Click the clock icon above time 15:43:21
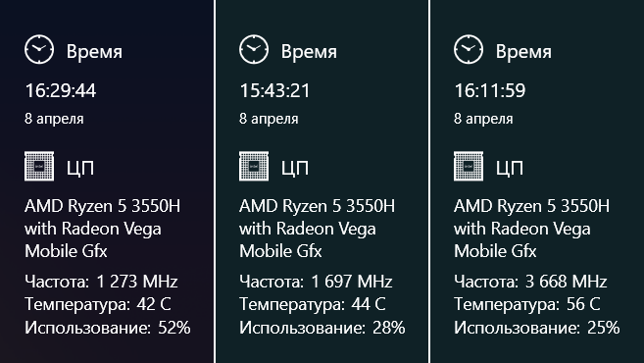The height and width of the screenshot is (363, 644). (x=254, y=49)
